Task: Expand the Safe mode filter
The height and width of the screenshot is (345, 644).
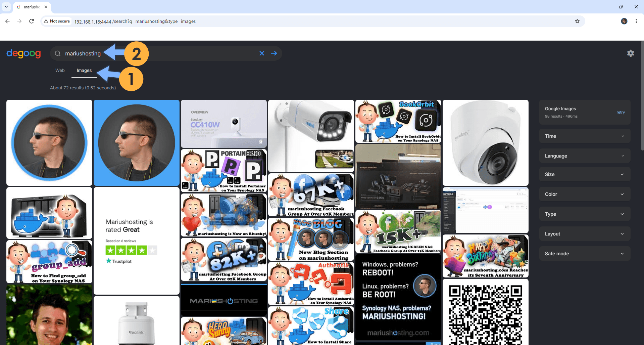Action: pos(585,254)
